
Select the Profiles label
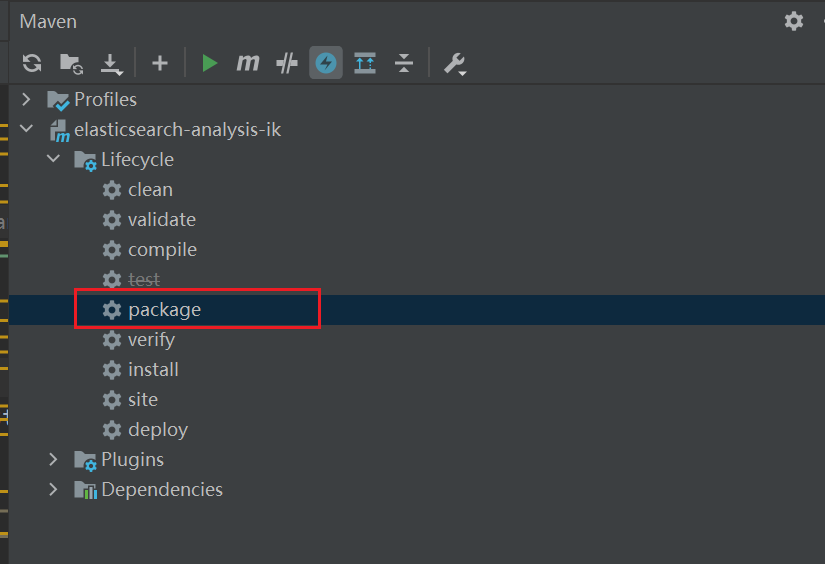click(105, 99)
